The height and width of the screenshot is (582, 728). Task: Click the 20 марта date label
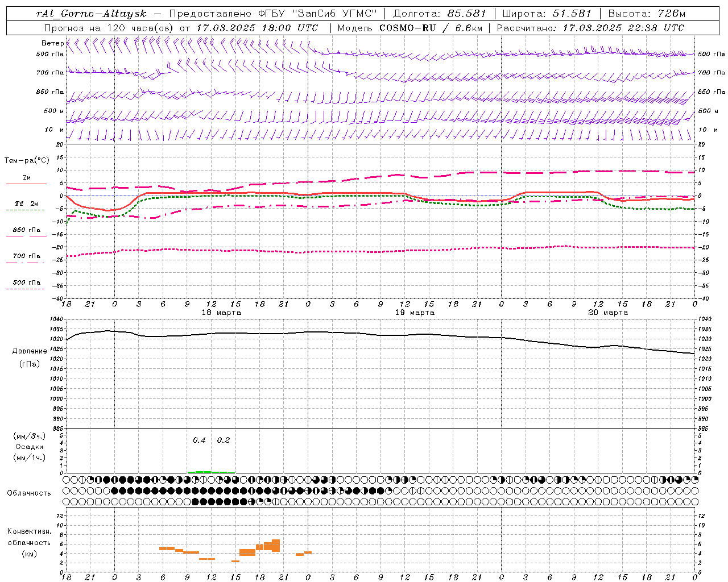608,313
